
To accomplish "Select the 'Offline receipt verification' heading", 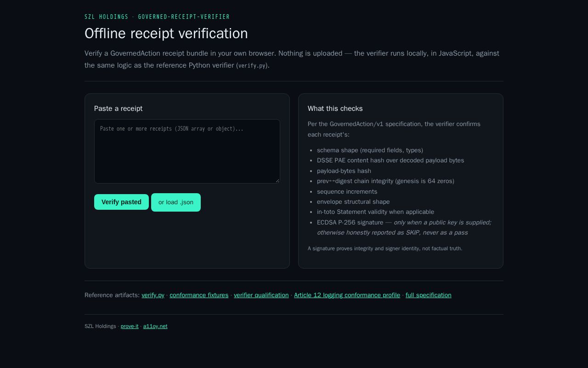I will tap(166, 34).
